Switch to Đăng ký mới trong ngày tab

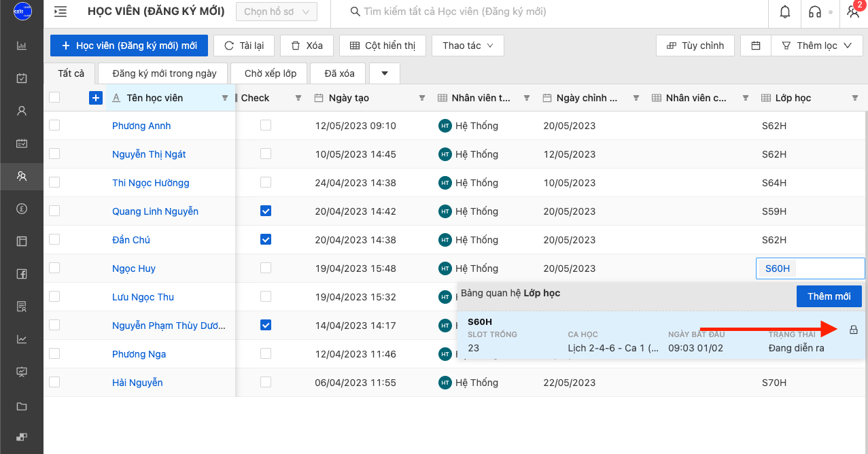(164, 73)
